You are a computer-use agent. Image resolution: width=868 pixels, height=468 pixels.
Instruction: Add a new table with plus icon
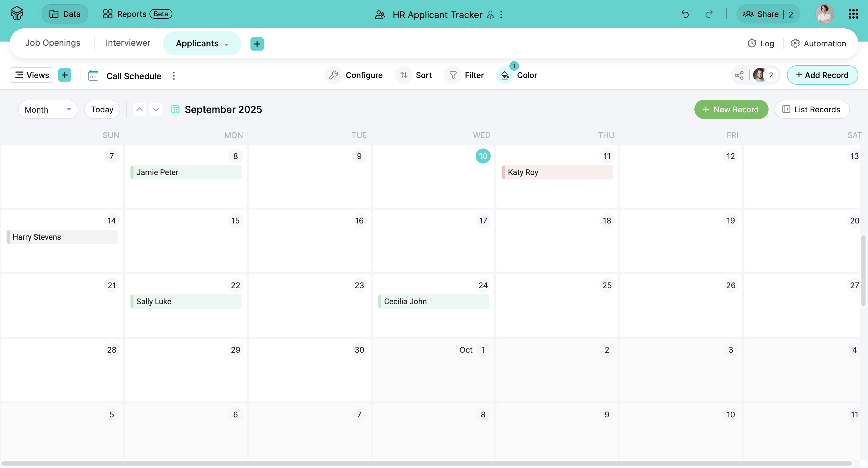click(x=257, y=44)
